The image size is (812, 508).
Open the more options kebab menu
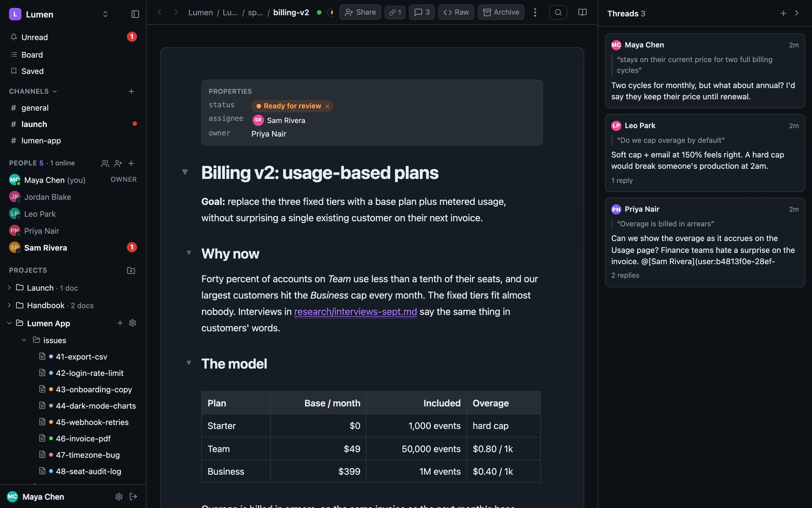click(535, 12)
